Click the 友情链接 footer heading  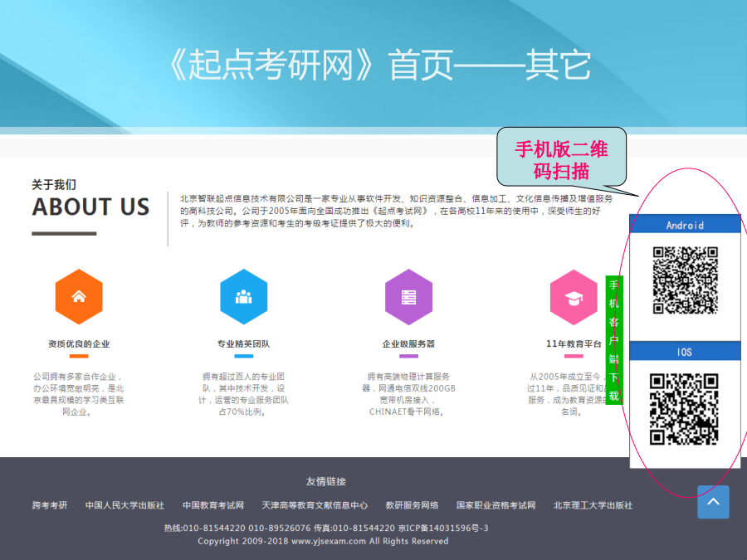pyautogui.click(x=326, y=481)
